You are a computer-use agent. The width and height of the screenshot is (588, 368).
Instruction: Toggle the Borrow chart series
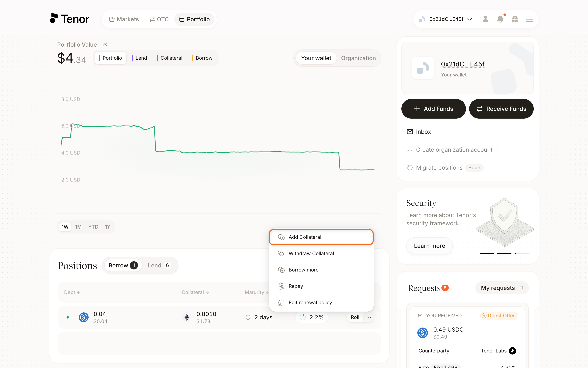click(202, 58)
